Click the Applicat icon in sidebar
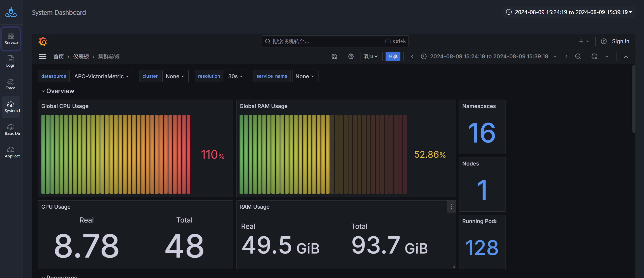 click(x=11, y=152)
